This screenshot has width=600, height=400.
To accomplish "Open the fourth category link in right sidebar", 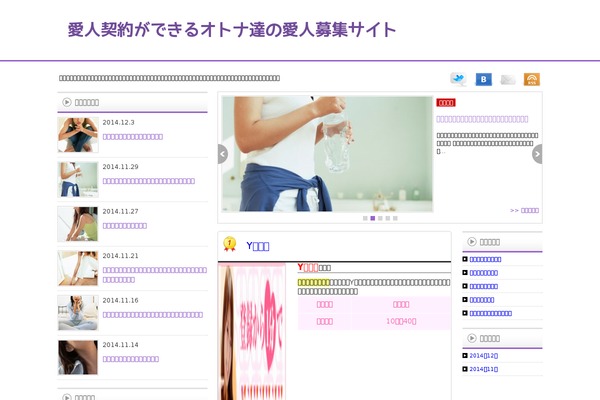I will click(482, 300).
